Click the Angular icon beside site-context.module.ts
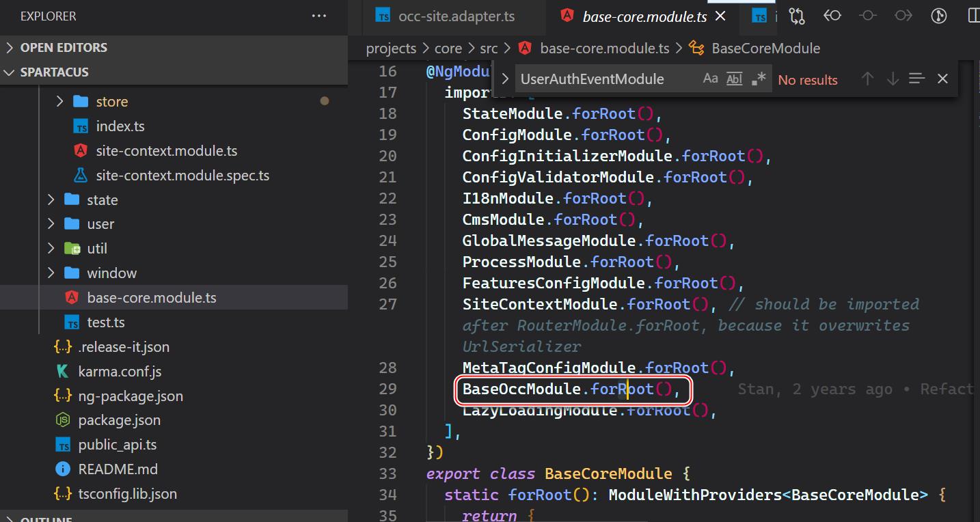Screen dimensions: 980x522 point(81,151)
